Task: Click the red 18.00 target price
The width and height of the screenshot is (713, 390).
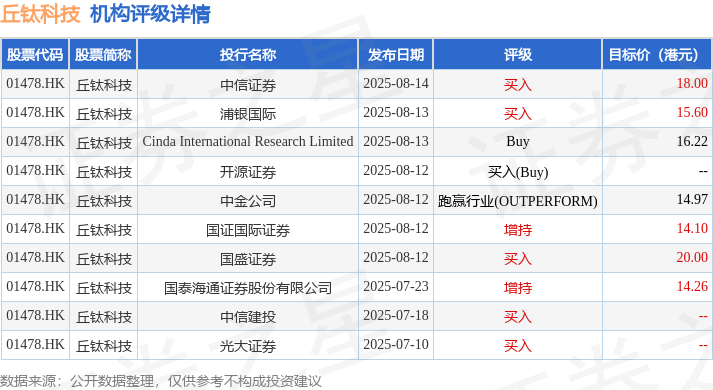Action: [x=692, y=84]
